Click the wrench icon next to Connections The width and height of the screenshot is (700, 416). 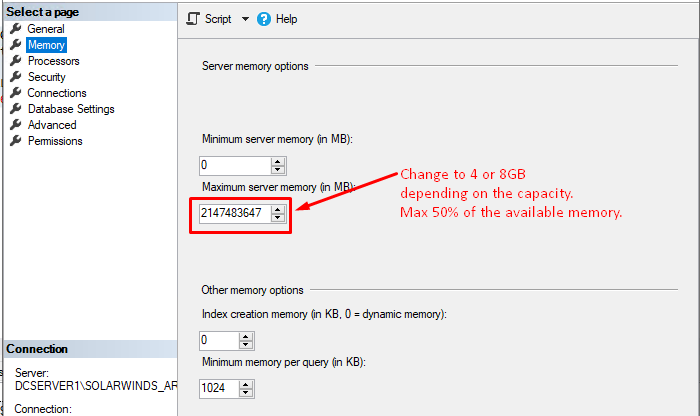[x=16, y=92]
